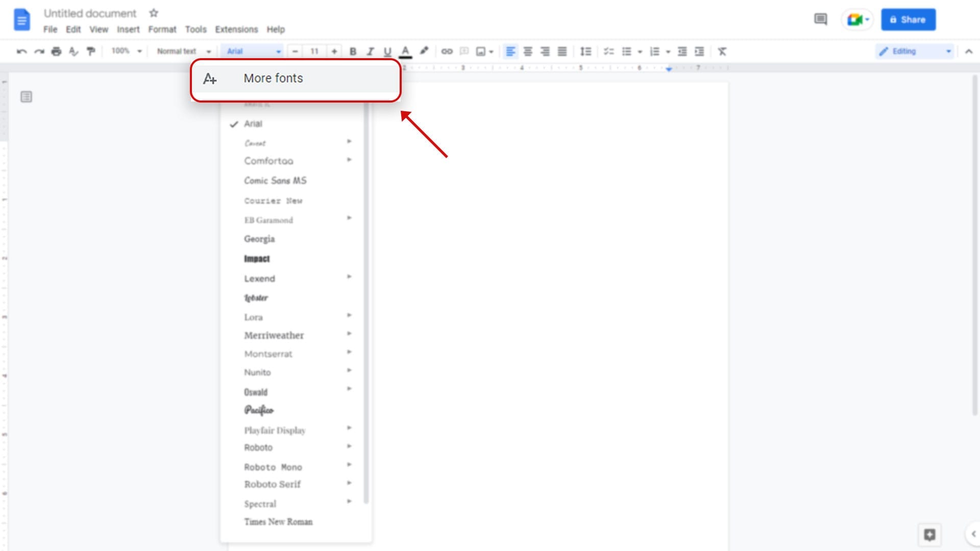This screenshot has height=551, width=980.
Task: Open the Editing mode dropdown
Action: [x=915, y=51]
